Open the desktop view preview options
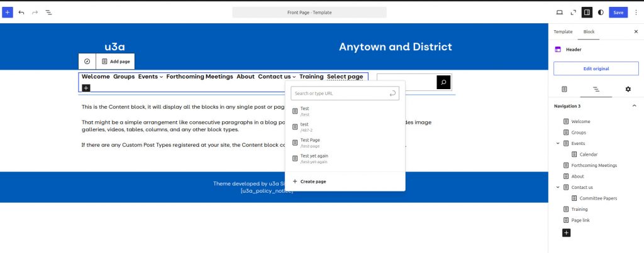Viewport: 644px width, 253px height. (559, 13)
